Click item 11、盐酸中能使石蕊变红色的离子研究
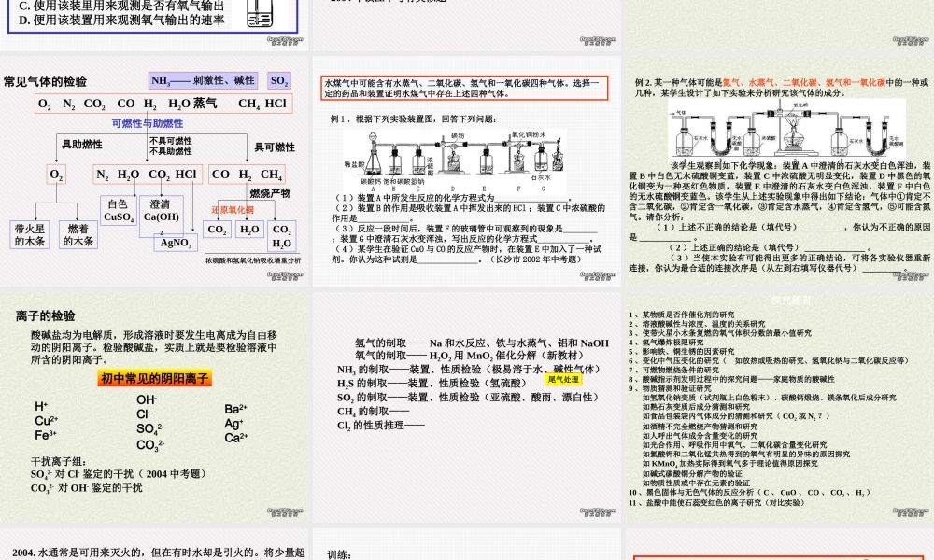Viewport: 934px width, 560px height. [x=716, y=502]
